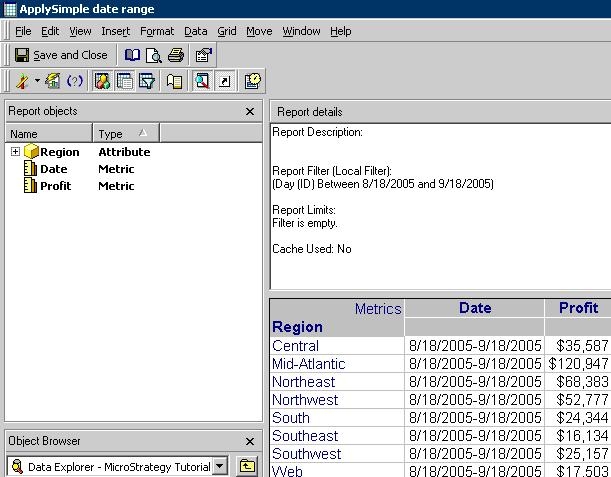Click the shortcut arrow toolbar icon

(x=223, y=81)
